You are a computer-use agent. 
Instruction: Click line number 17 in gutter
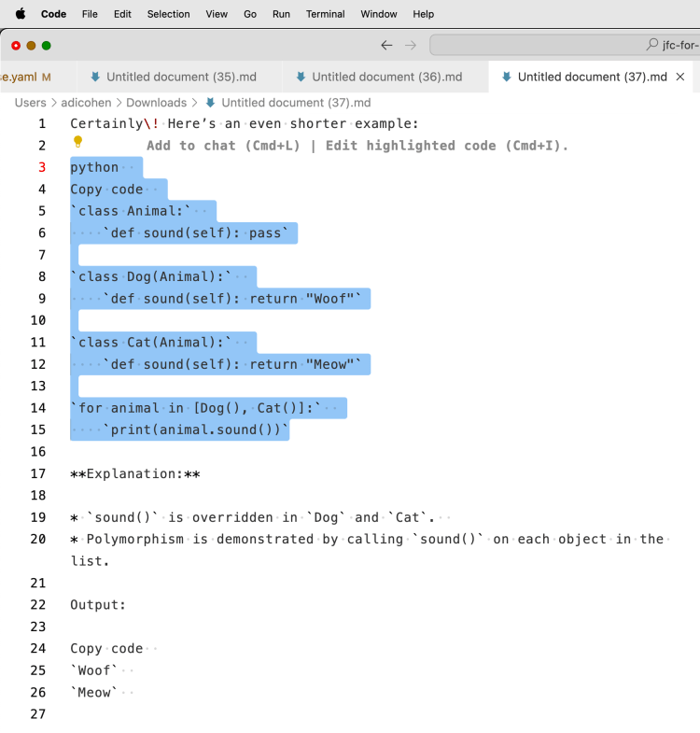(38, 474)
